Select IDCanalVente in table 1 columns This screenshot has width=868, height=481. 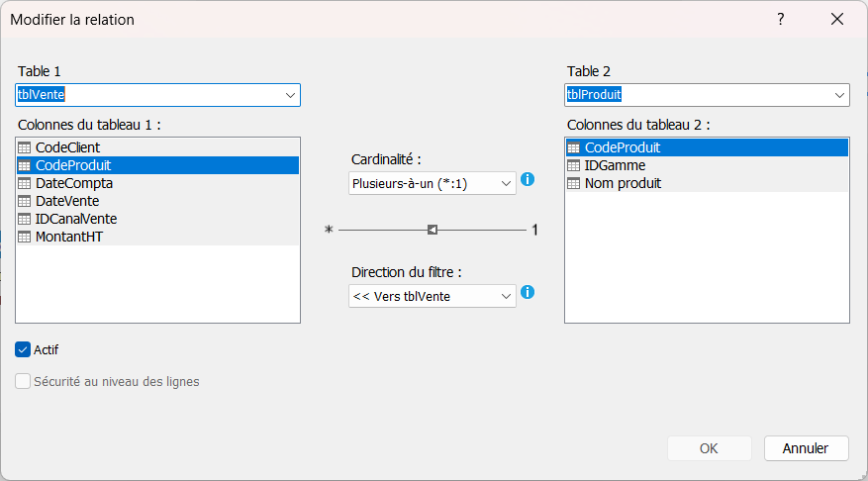coord(157,219)
